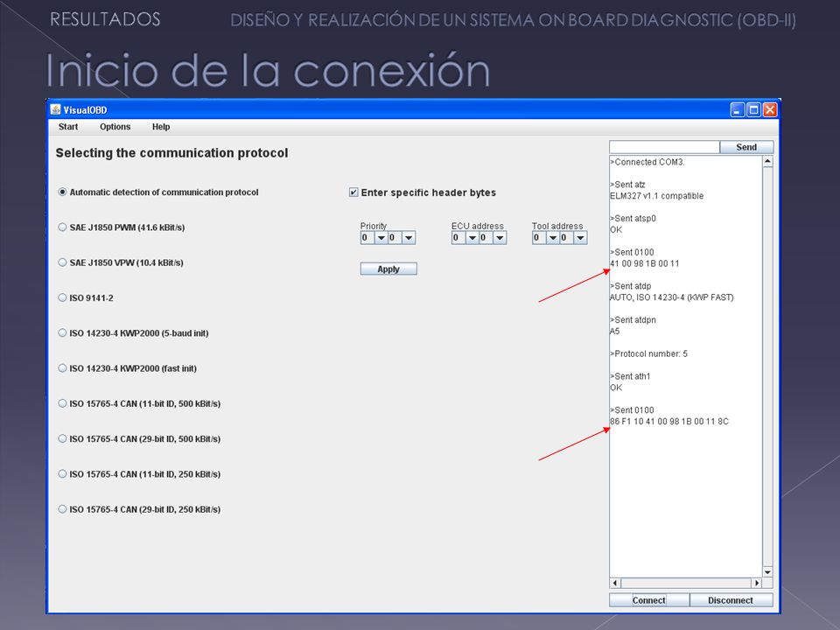The height and width of the screenshot is (630, 840).
Task: Maximize the VisualOBD window
Action: tap(753, 110)
